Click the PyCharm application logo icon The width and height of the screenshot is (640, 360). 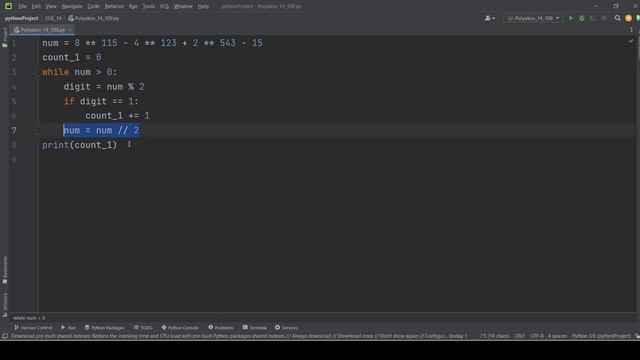8,6
